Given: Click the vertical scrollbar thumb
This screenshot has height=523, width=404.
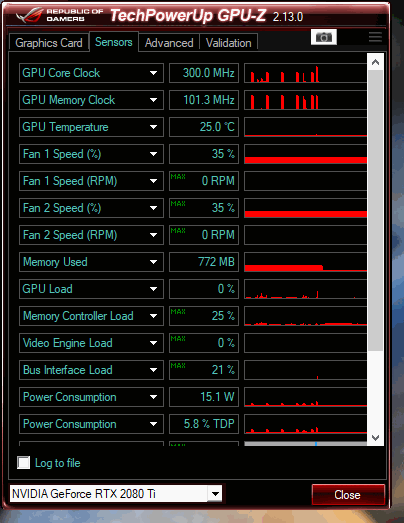Looking at the screenshot, I should (x=375, y=210).
